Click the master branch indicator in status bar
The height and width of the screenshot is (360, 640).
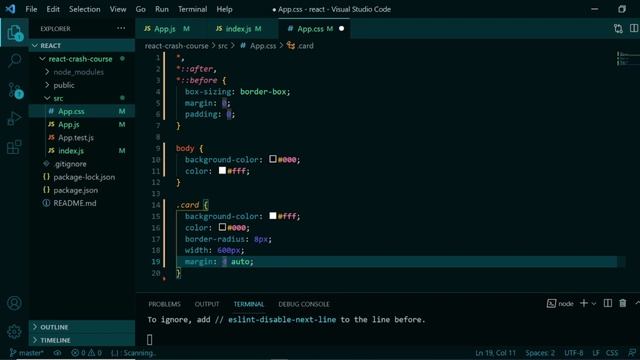coord(26,353)
